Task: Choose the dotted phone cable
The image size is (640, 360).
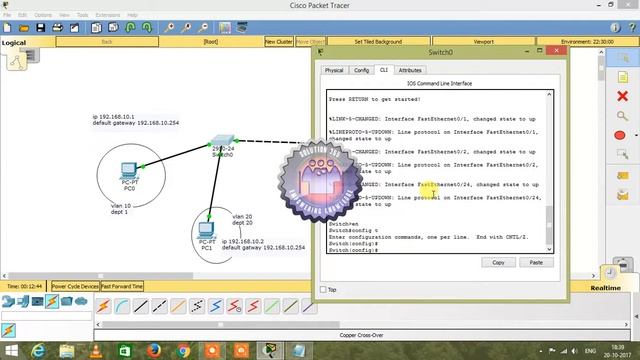Action: pos(197,306)
